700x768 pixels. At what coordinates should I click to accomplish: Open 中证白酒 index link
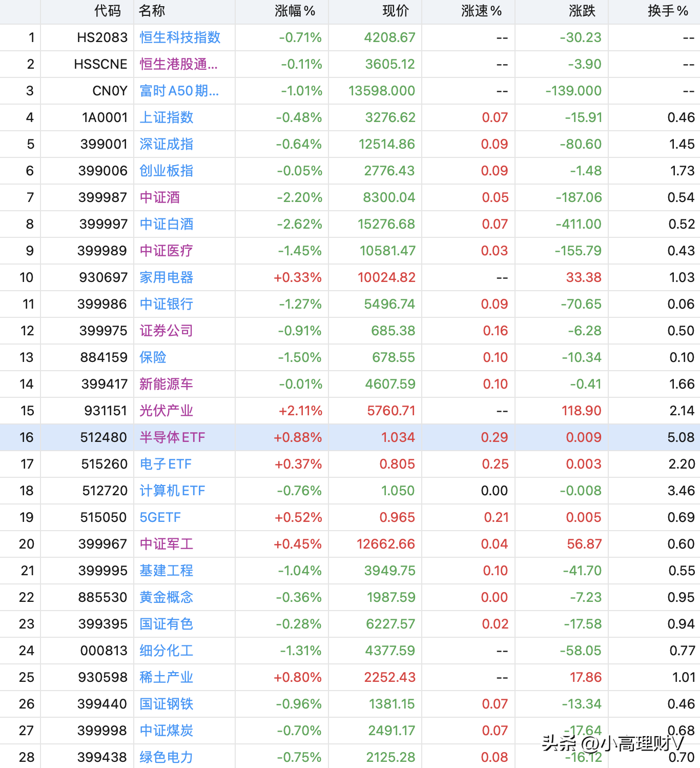(167, 224)
